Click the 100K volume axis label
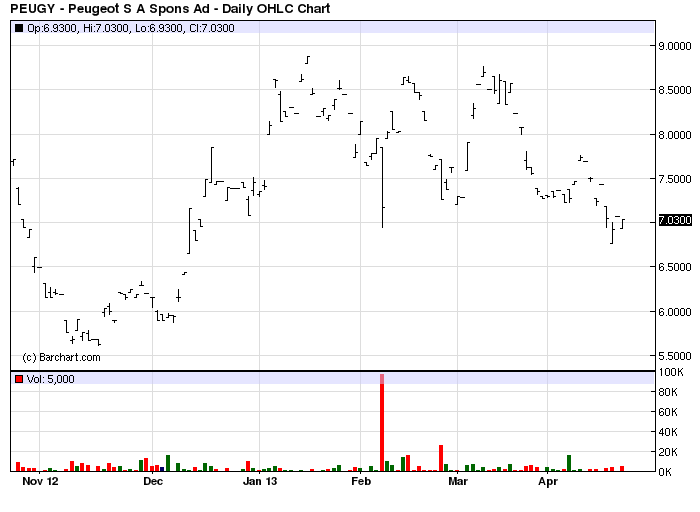The height and width of the screenshot is (512, 700). (671, 372)
